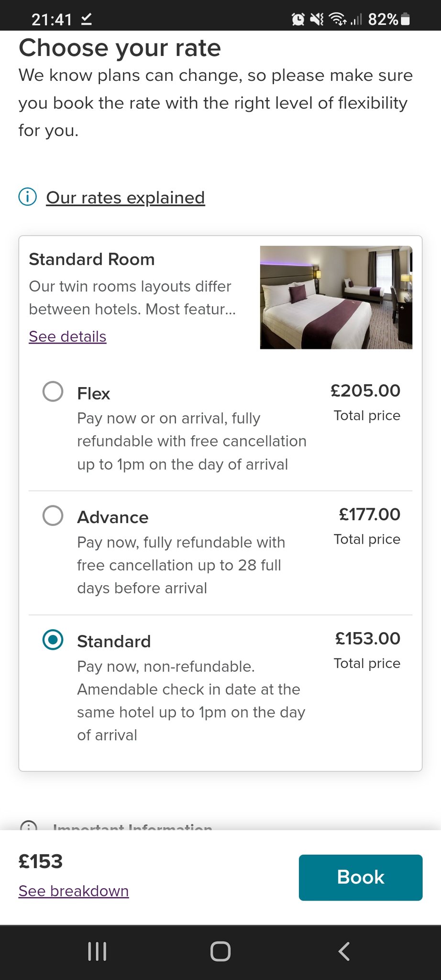Tap the battery status icon
Viewport: 441px width, 980px height.
[405, 19]
